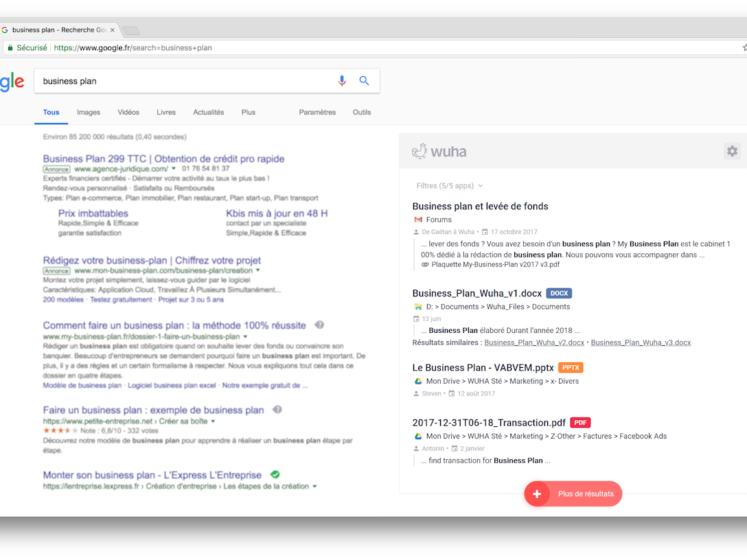The width and height of the screenshot is (747, 560).
Task: Open Monter son business plan L'Express result
Action: (152, 475)
